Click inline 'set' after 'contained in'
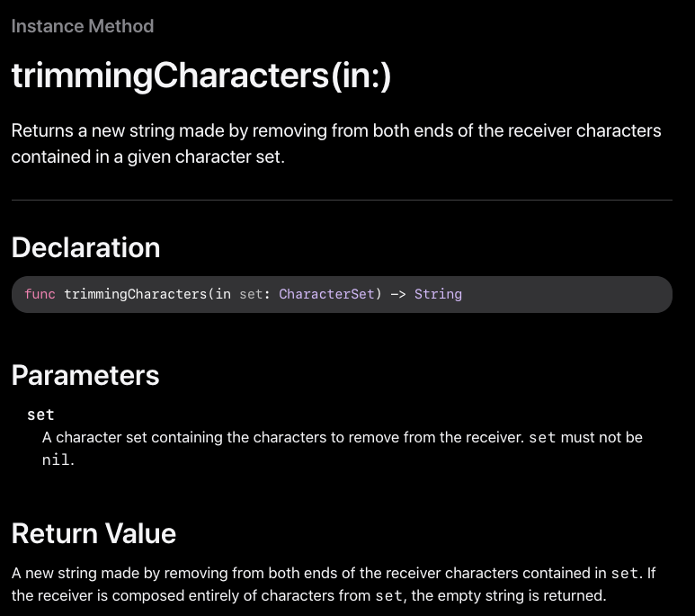 (x=625, y=574)
